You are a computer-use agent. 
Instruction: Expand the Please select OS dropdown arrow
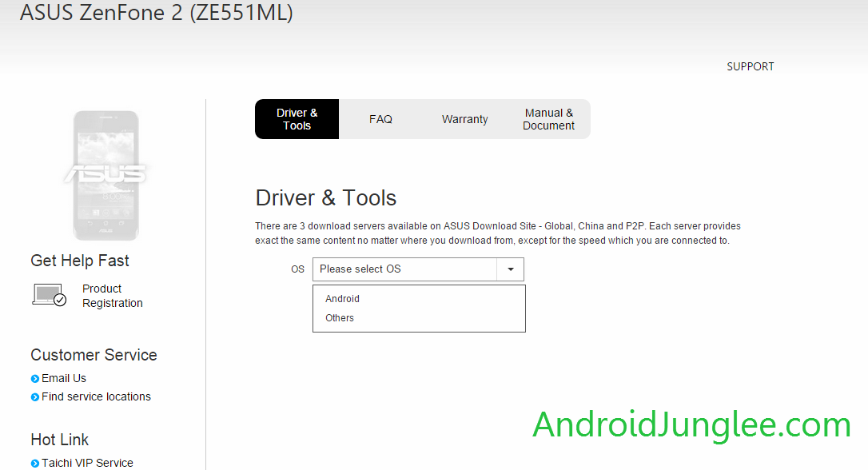coord(511,269)
